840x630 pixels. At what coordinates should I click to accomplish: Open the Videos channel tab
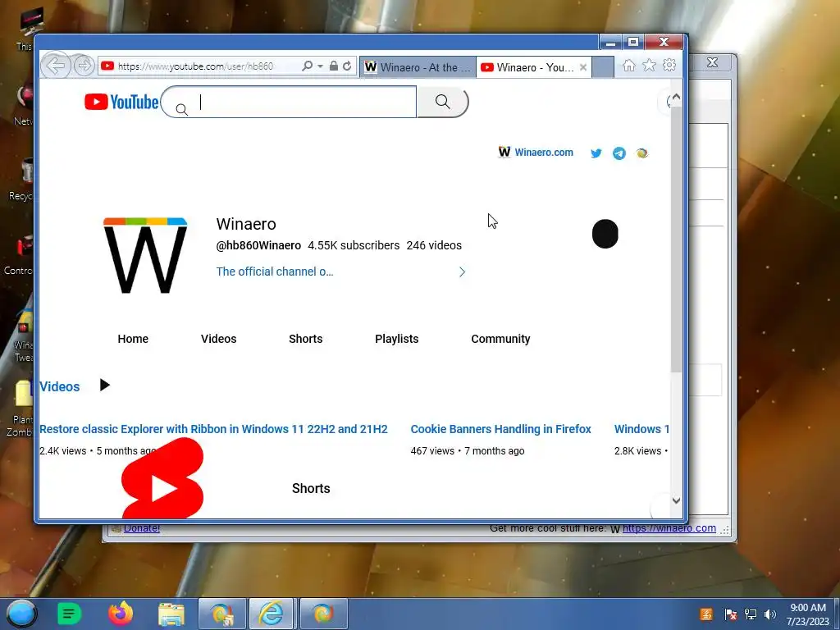(218, 339)
